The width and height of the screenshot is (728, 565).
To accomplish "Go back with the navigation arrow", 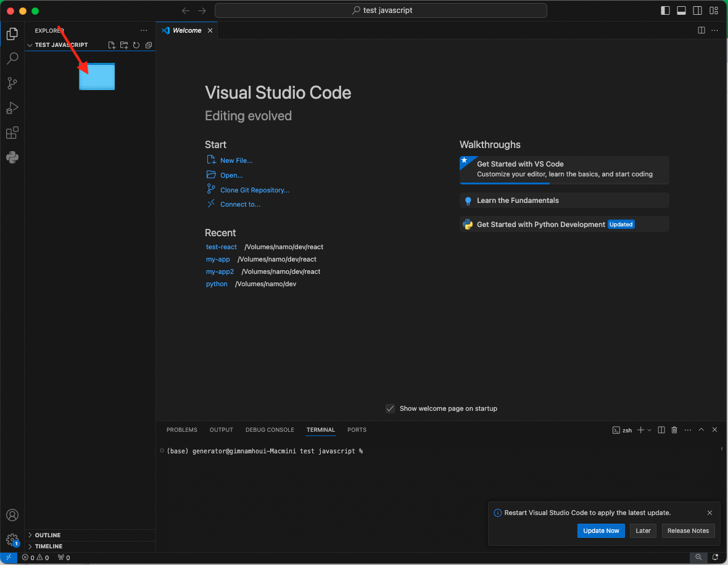I will pyautogui.click(x=186, y=10).
